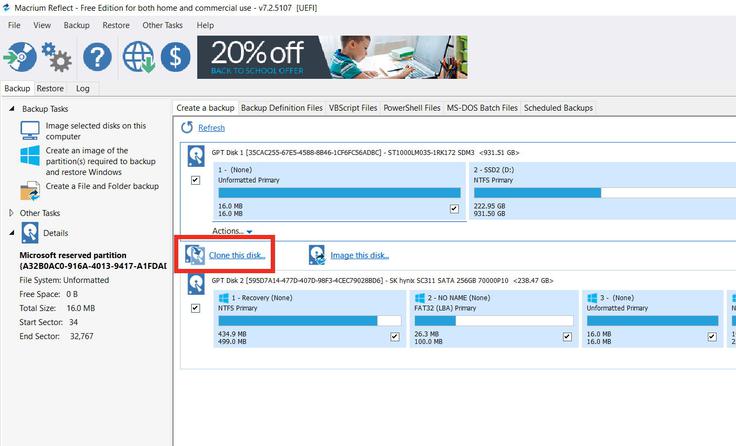Screen dimensions: 736x446
Task: Switch to the Restore tab
Action: pos(50,88)
